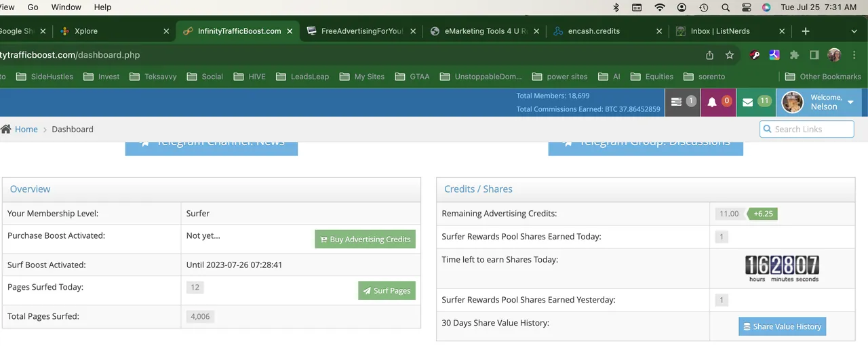Open the GTAA bookmarks folder
868x346 pixels.
pyautogui.click(x=412, y=77)
